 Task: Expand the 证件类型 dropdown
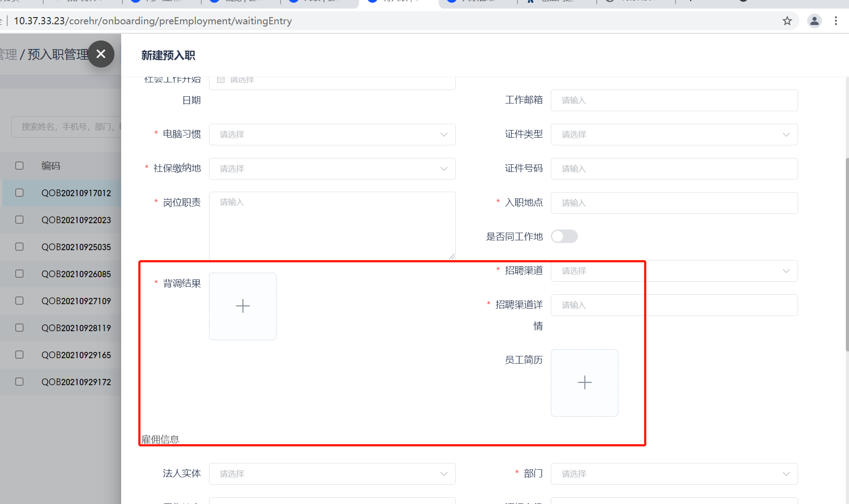click(x=674, y=135)
